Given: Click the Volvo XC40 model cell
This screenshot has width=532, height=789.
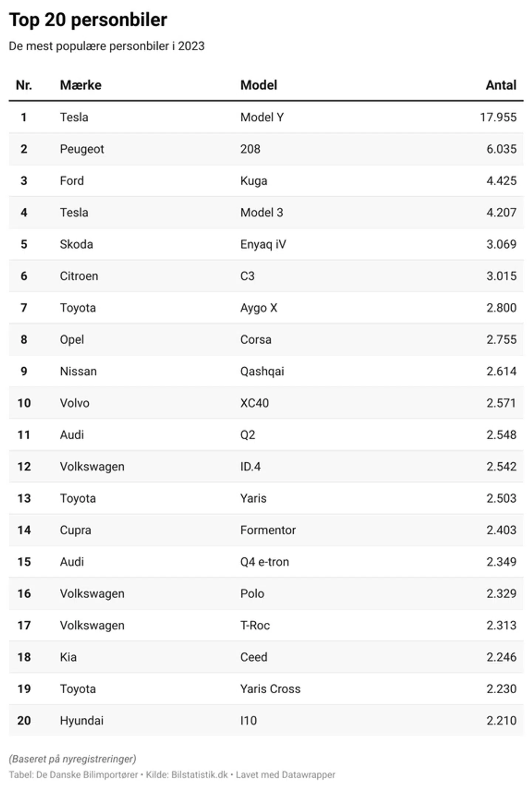Looking at the screenshot, I should [x=255, y=403].
